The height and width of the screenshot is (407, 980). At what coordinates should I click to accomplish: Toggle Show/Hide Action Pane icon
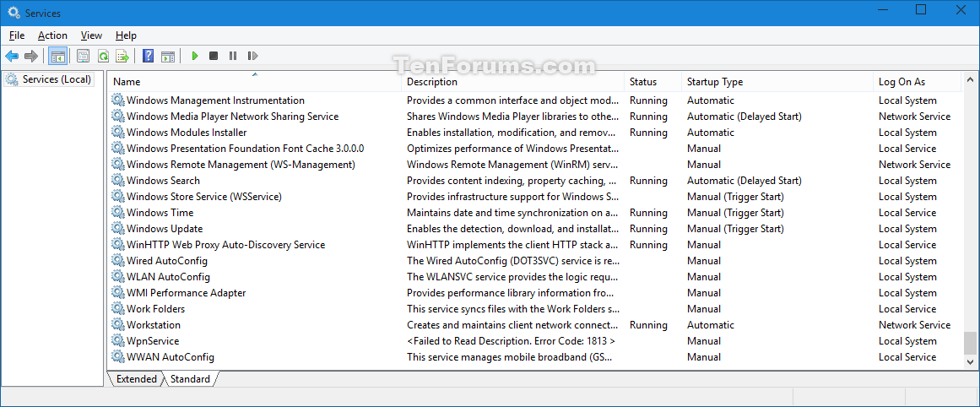click(x=167, y=57)
